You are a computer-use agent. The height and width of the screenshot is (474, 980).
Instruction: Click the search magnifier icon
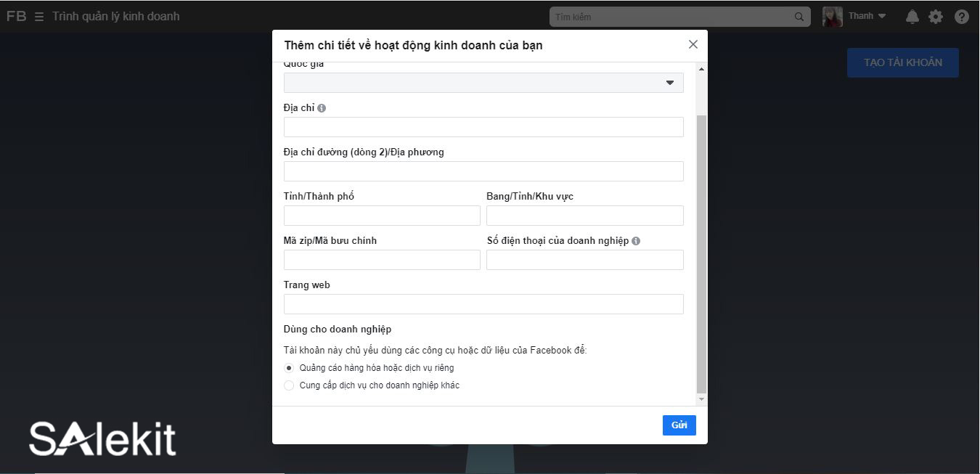click(x=799, y=17)
